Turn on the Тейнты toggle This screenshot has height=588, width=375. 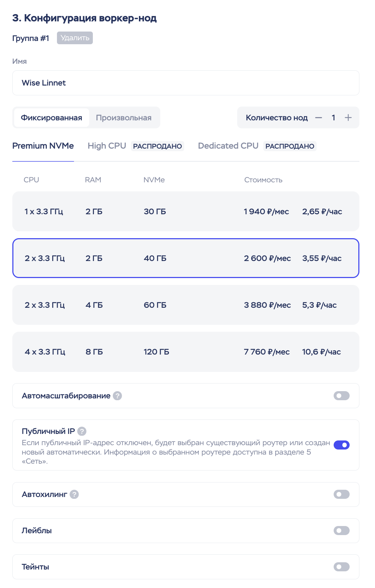point(342,567)
